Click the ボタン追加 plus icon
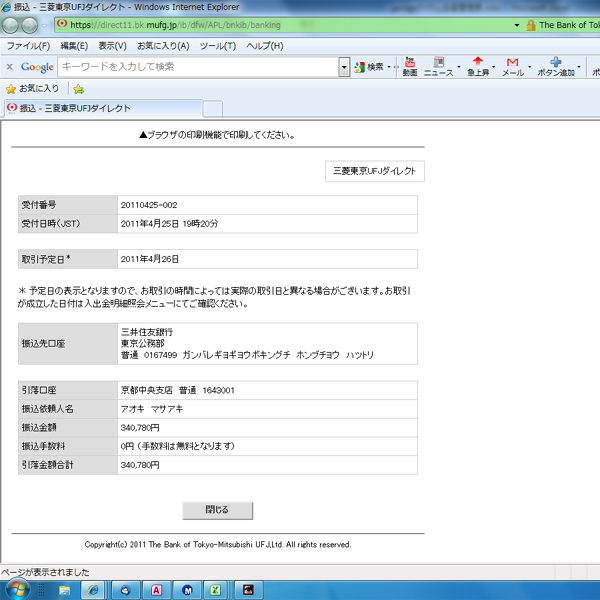This screenshot has width=600, height=600. coord(556,62)
